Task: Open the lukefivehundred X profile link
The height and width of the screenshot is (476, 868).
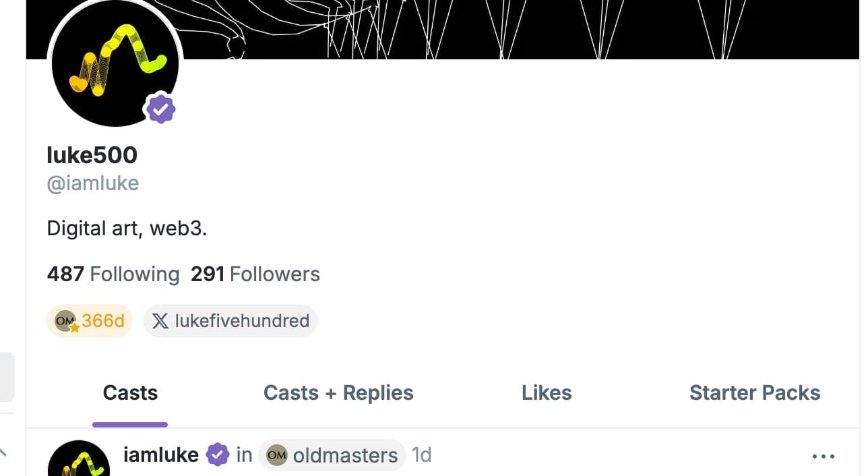Action: coord(241,321)
